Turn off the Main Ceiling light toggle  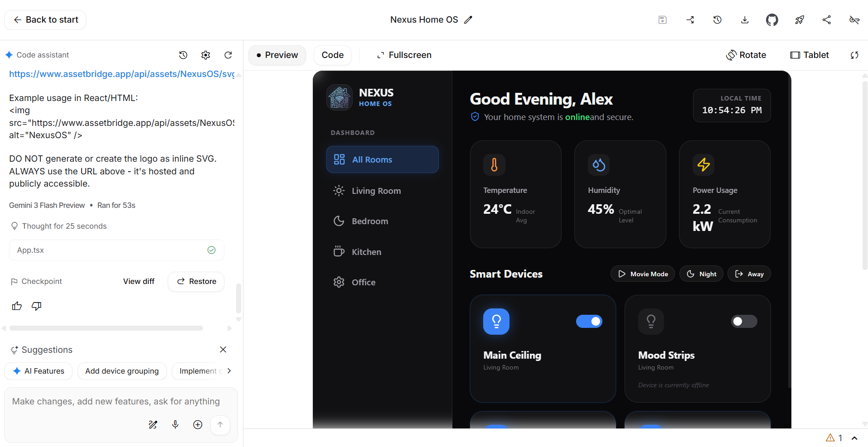point(589,321)
